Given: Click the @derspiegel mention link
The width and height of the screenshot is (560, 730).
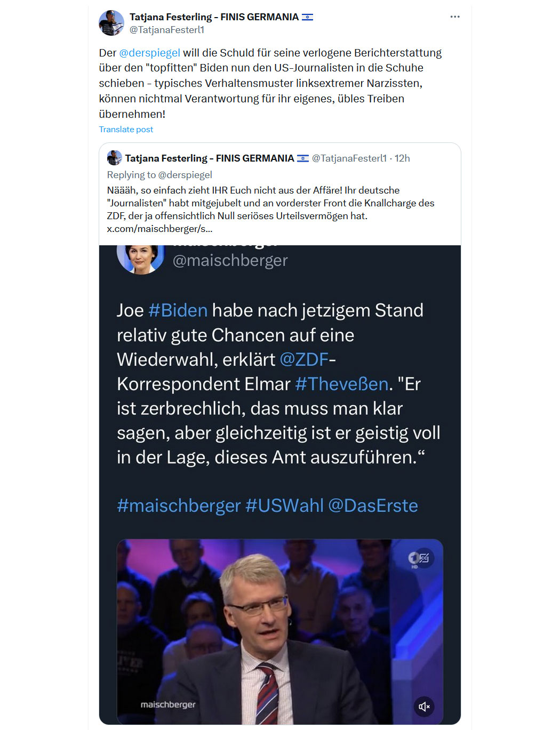Looking at the screenshot, I should pyautogui.click(x=149, y=53).
